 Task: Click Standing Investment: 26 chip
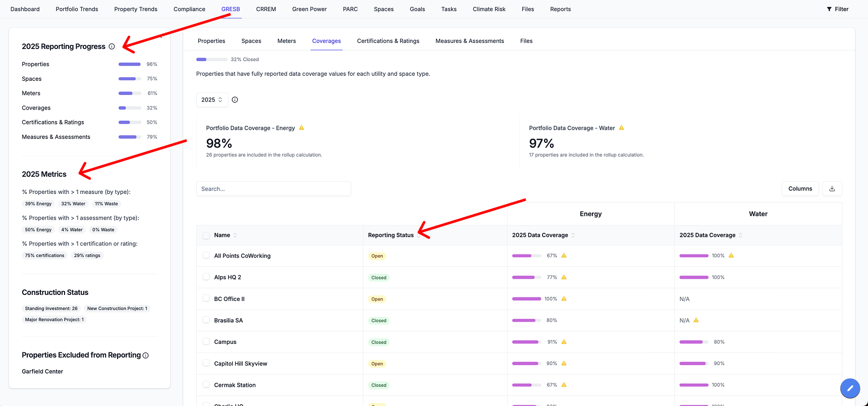(51, 309)
